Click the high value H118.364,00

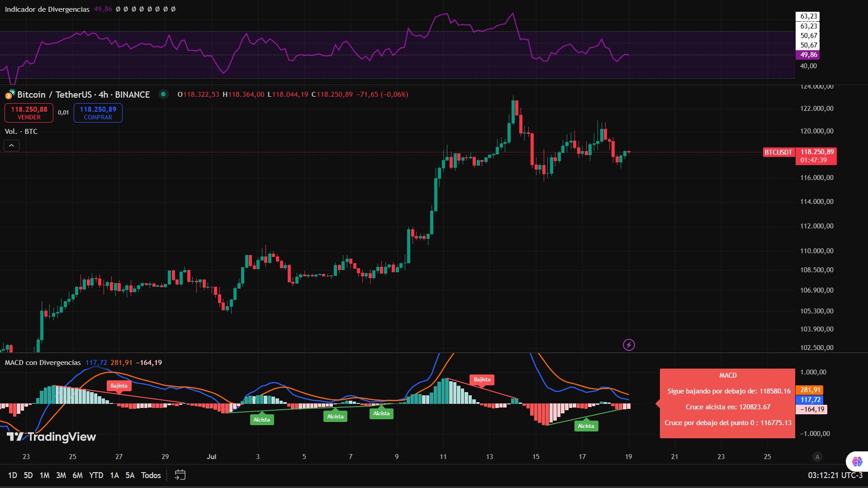[243, 95]
